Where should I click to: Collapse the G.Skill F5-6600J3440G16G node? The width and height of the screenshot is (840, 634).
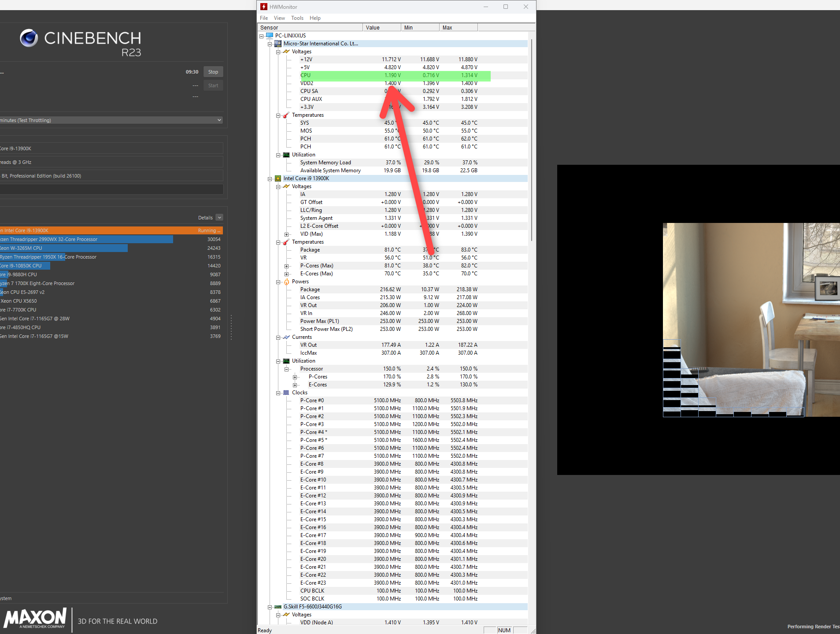270,607
